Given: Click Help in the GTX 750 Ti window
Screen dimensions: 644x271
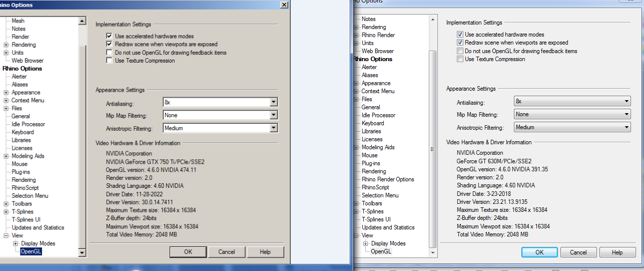Looking at the screenshot, I should [265, 252].
